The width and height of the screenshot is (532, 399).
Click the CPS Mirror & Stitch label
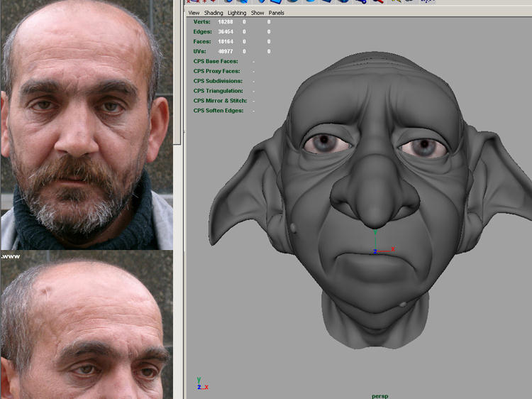[220, 101]
